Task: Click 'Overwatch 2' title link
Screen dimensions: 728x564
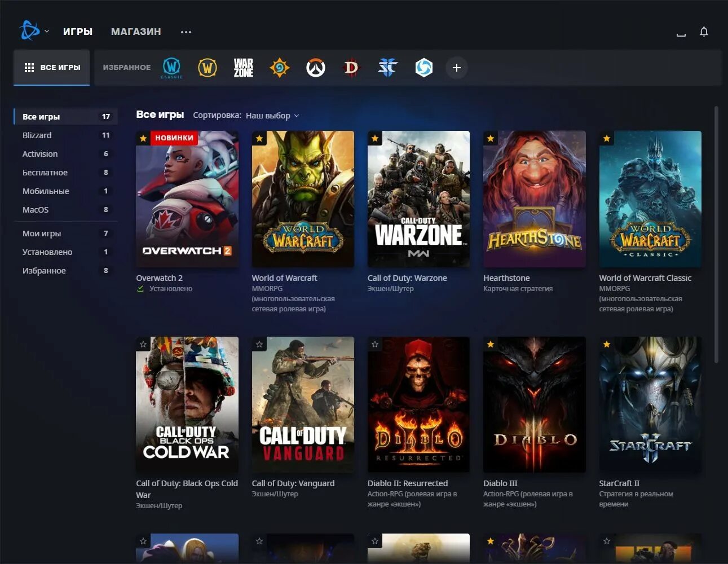Action: tap(159, 278)
